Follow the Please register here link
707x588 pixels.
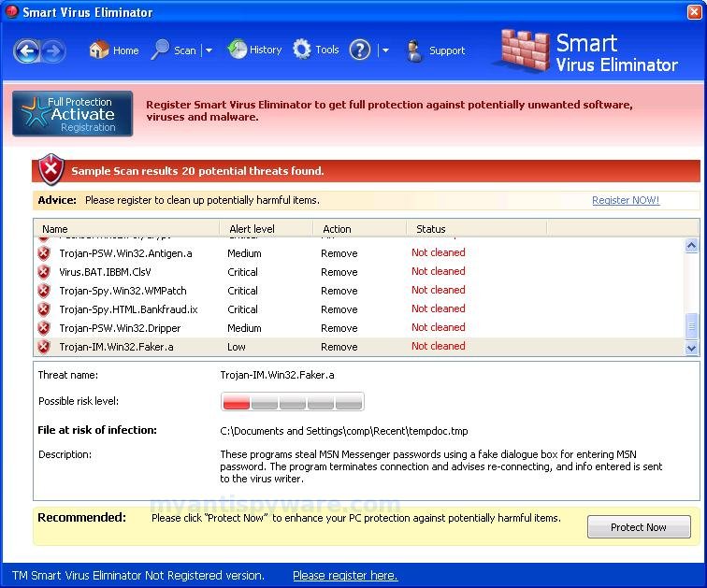click(x=345, y=576)
